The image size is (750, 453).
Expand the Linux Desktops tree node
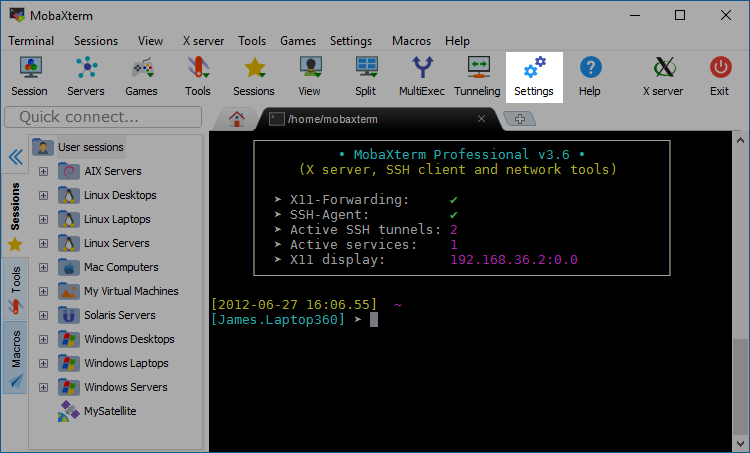tap(43, 195)
